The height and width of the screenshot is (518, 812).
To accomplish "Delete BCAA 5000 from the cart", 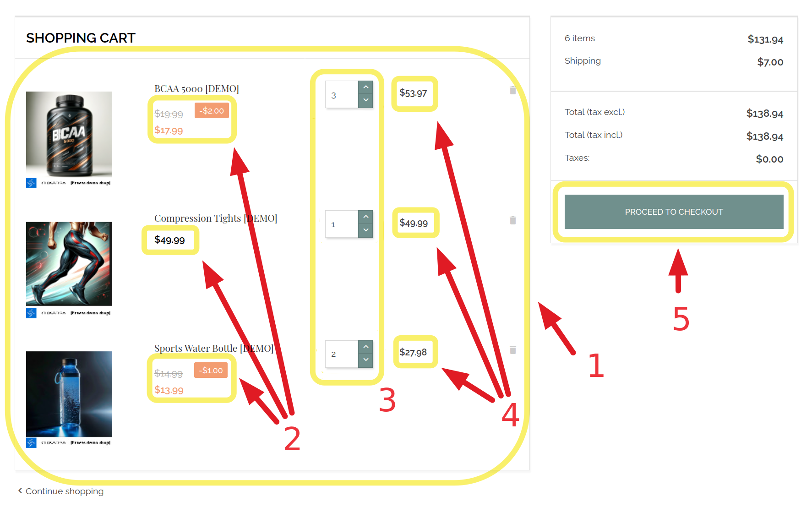I will click(x=513, y=90).
